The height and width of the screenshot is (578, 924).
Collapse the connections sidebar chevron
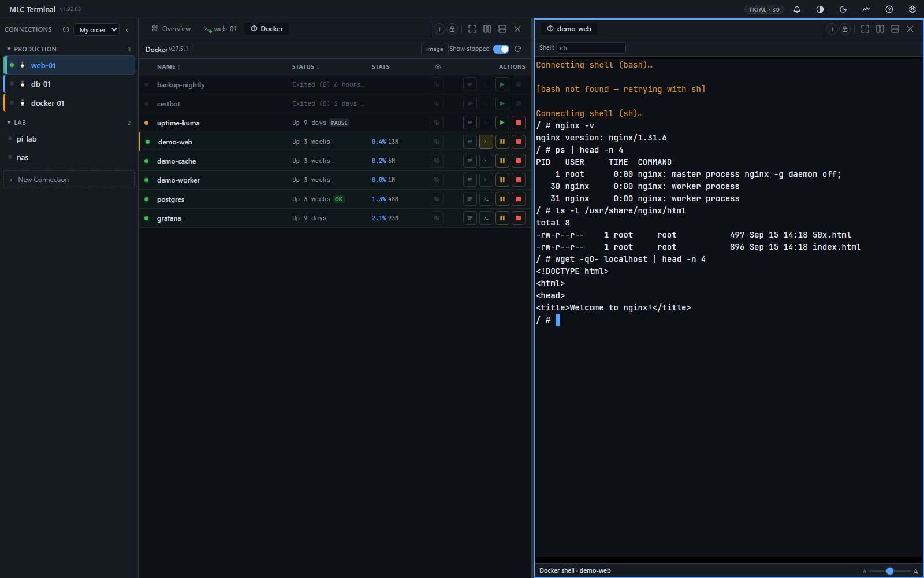coord(127,30)
